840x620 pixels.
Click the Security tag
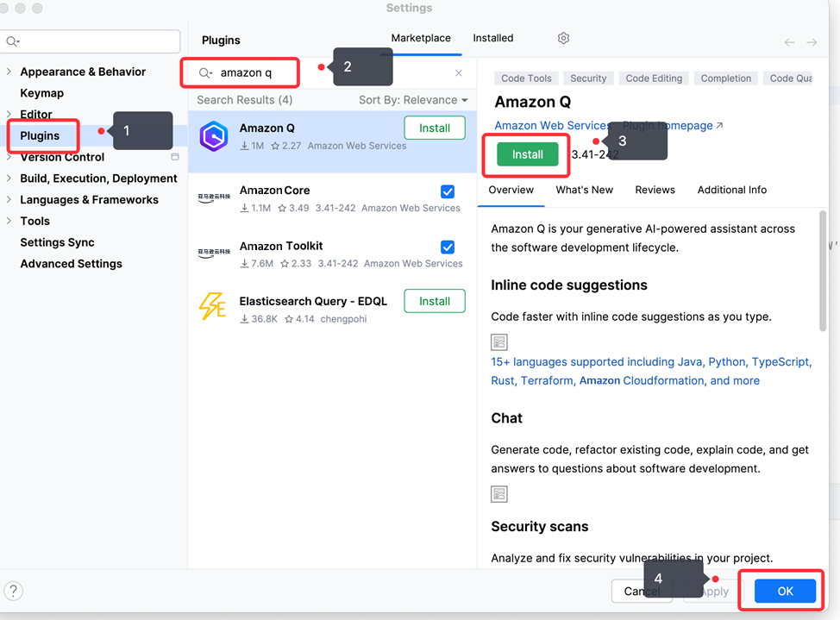(x=588, y=78)
